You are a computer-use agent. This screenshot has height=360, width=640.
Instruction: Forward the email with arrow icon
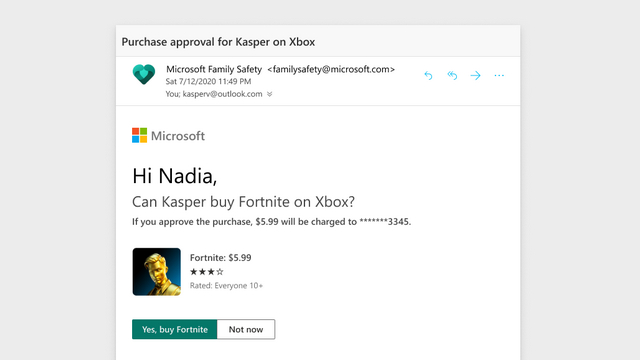click(475, 76)
